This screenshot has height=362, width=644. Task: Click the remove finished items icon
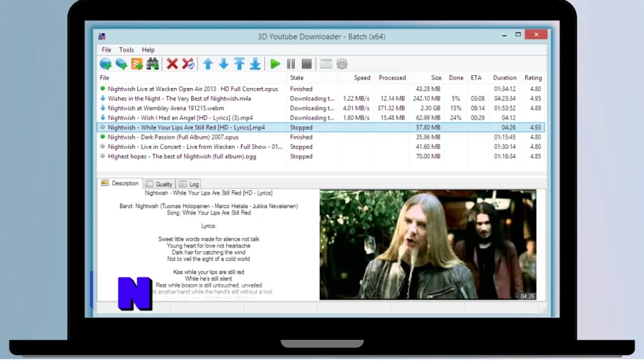click(x=188, y=64)
